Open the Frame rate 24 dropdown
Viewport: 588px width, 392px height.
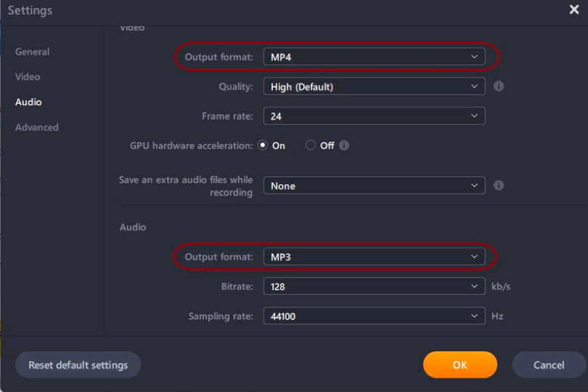[374, 115]
